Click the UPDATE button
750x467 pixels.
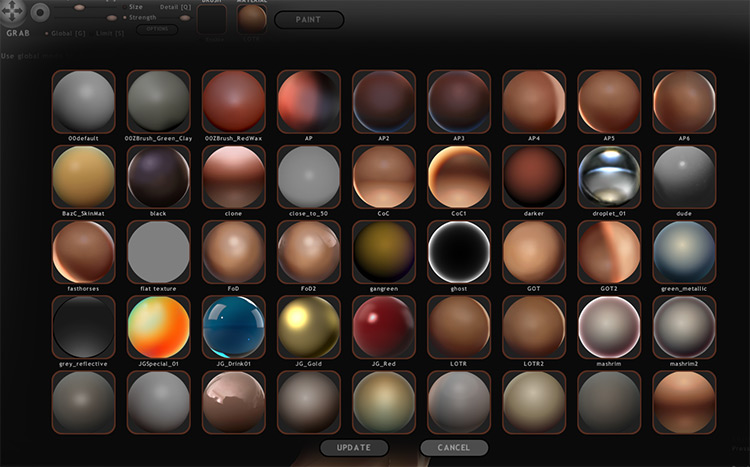point(354,448)
